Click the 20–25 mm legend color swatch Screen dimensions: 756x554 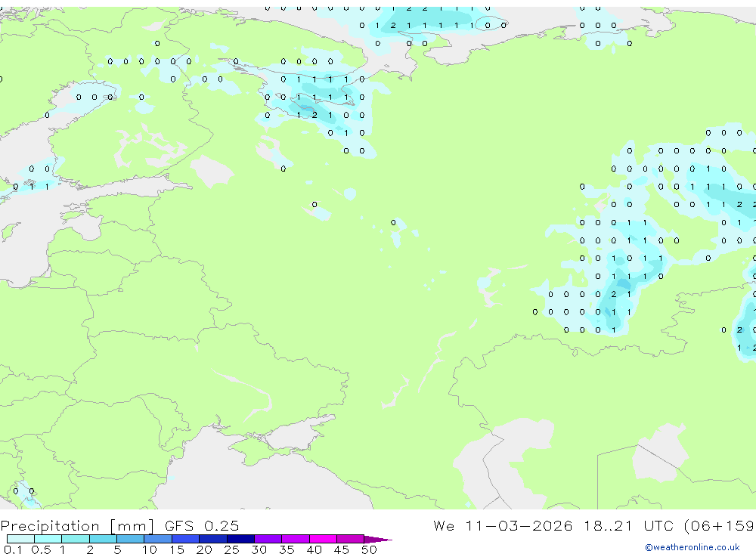coord(213,539)
